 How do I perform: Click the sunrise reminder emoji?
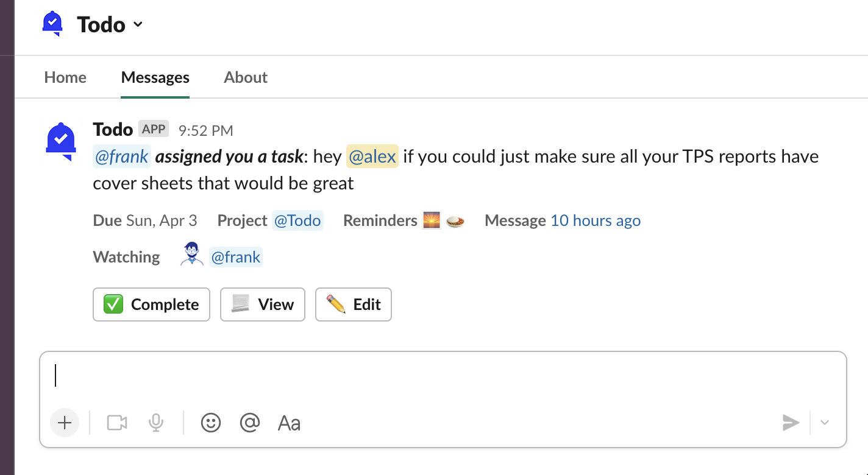[432, 220]
